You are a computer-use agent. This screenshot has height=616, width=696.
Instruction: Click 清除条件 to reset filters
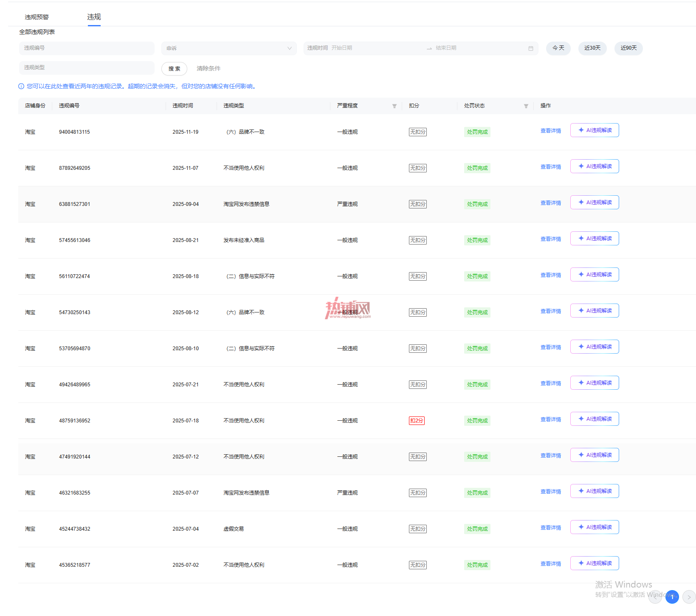tap(209, 68)
